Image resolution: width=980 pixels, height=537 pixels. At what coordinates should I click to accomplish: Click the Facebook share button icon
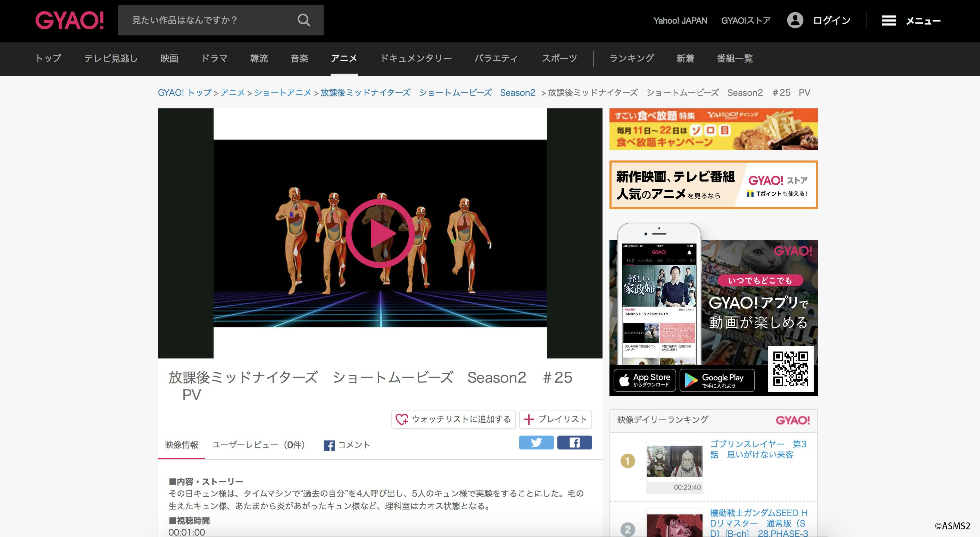[574, 442]
